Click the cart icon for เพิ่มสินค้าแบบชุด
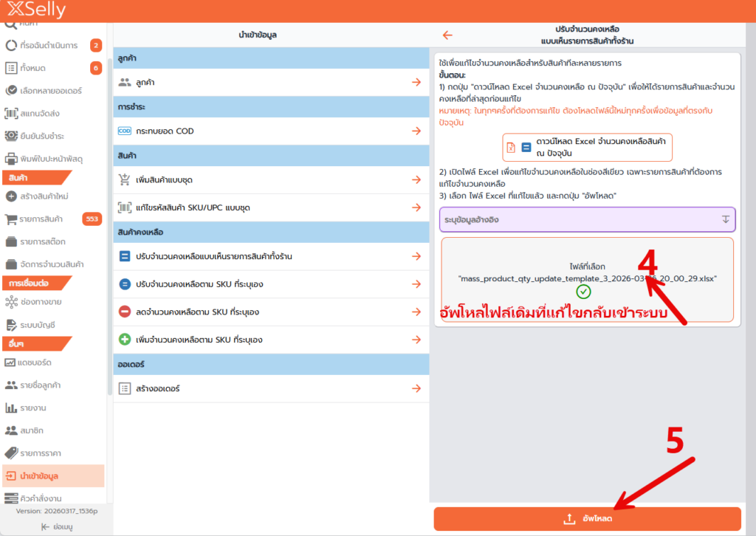This screenshot has height=536, width=756. click(124, 179)
